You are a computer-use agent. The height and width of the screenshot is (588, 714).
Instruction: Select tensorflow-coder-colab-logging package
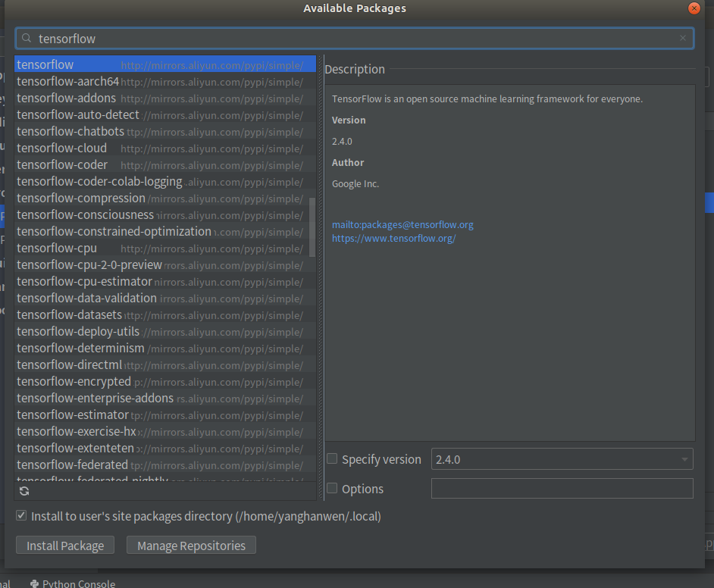(165, 182)
